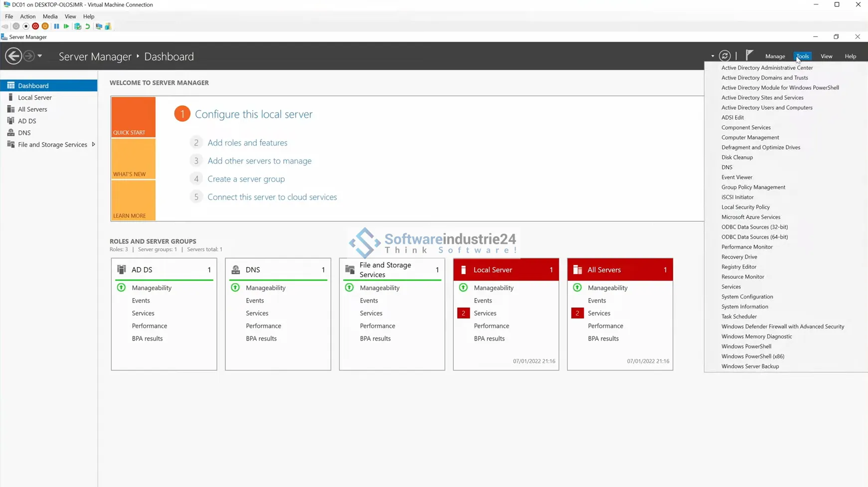Click the back arrow in Server Manager
This screenshot has height=487, width=868.
click(x=13, y=56)
